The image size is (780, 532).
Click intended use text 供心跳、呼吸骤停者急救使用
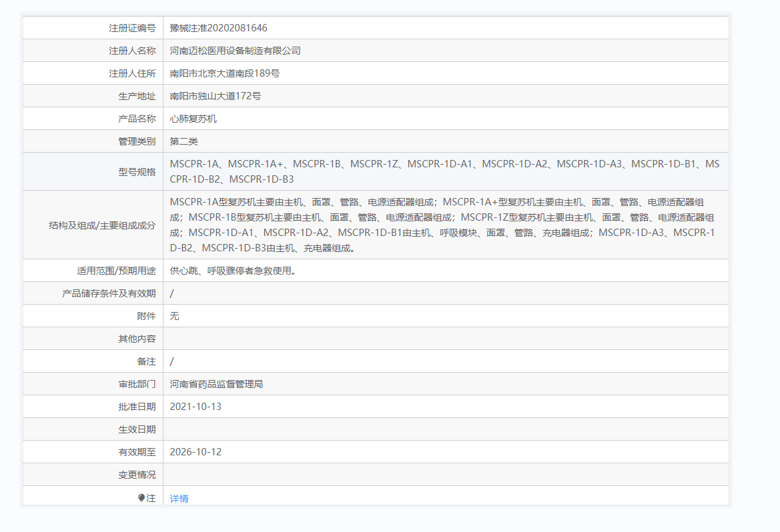pyautogui.click(x=233, y=271)
